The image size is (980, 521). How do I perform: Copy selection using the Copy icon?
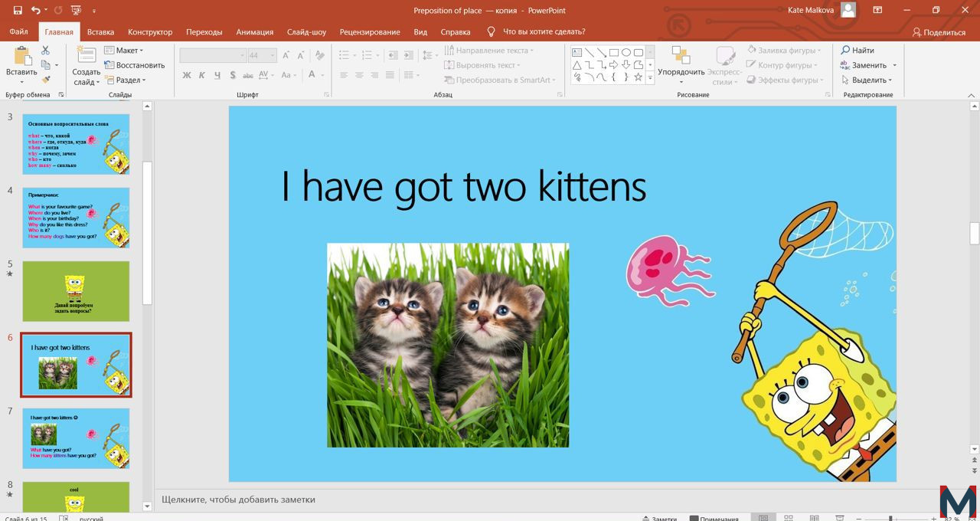[45, 65]
